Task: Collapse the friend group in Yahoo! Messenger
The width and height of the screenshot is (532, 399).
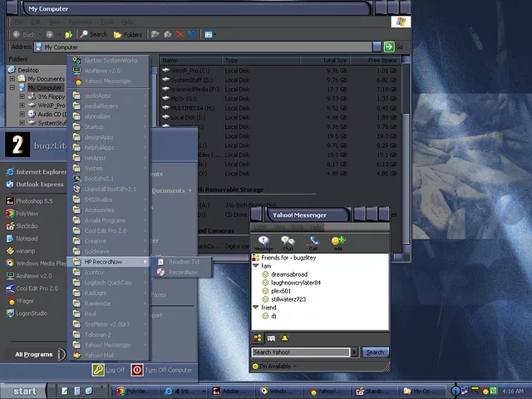Action: pos(256,307)
